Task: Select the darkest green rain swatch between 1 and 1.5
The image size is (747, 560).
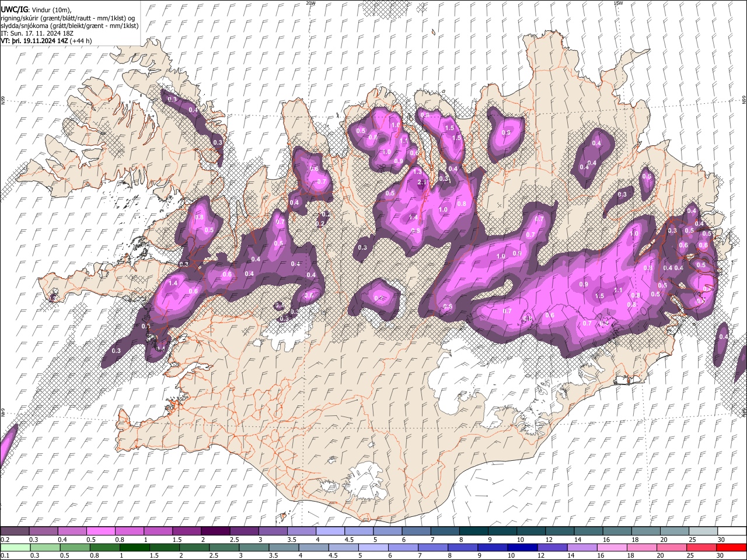Action: (x=134, y=548)
